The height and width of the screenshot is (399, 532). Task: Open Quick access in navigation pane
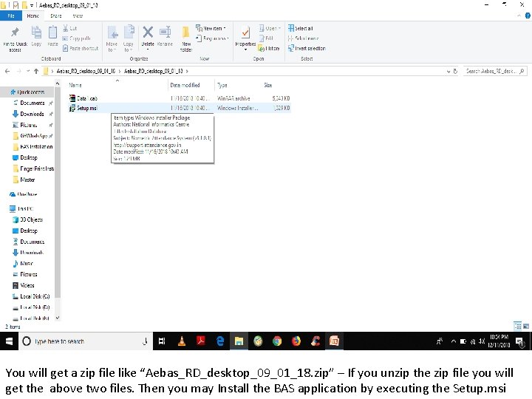point(27,92)
